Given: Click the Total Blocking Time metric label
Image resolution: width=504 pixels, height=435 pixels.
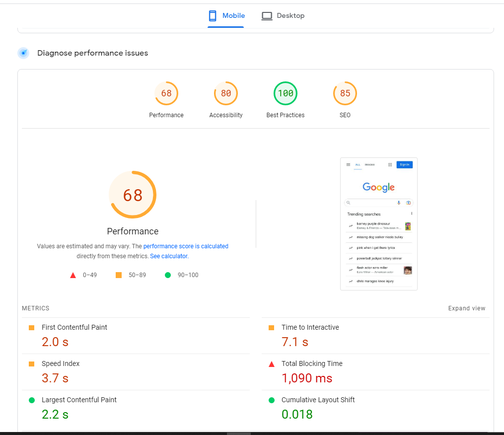Looking at the screenshot, I should (x=312, y=363).
